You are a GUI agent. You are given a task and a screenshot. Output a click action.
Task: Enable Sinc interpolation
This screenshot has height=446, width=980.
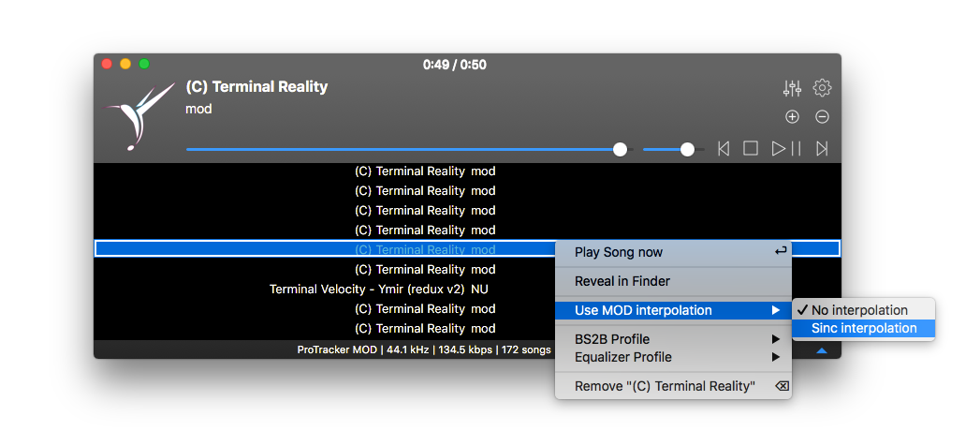(x=863, y=328)
